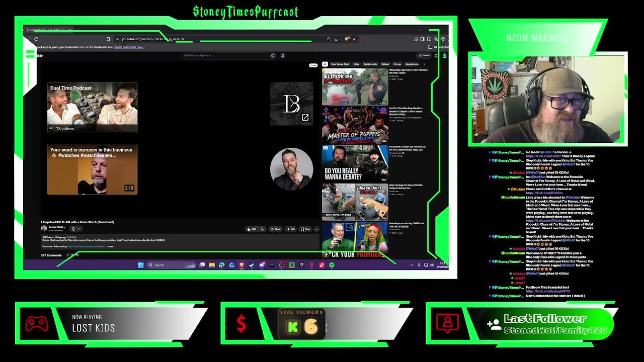The image size is (644, 362).
Task: Open the Minecraft creeper taskbar icon
Action: (x=291, y=265)
